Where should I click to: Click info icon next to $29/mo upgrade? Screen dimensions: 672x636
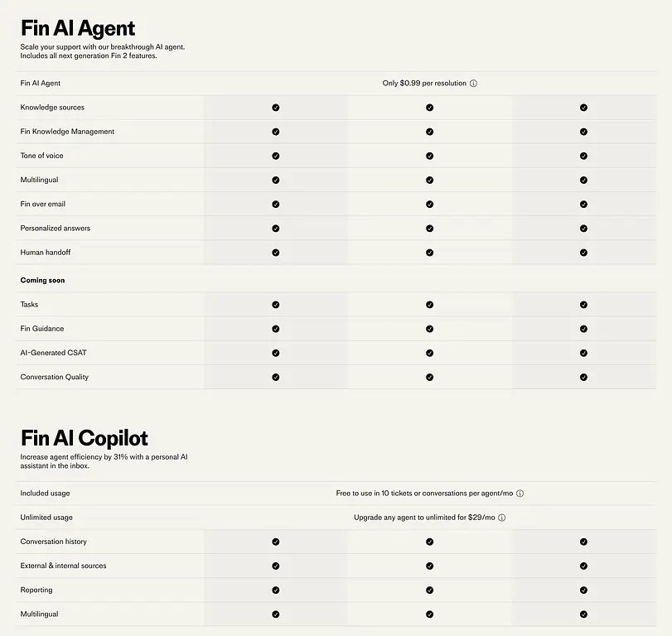pyautogui.click(x=502, y=518)
